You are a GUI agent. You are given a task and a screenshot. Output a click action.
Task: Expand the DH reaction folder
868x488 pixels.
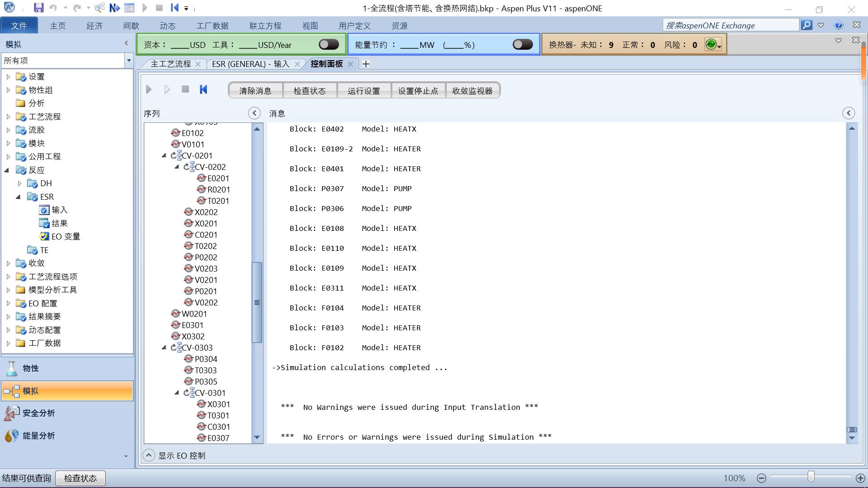point(19,183)
